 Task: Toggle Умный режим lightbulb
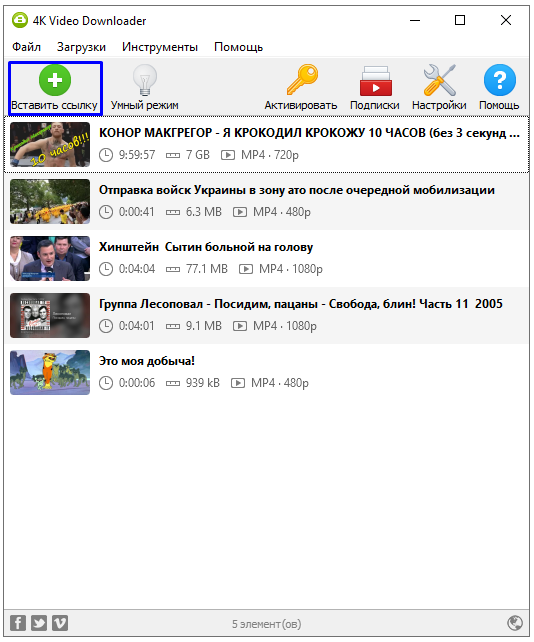point(145,88)
